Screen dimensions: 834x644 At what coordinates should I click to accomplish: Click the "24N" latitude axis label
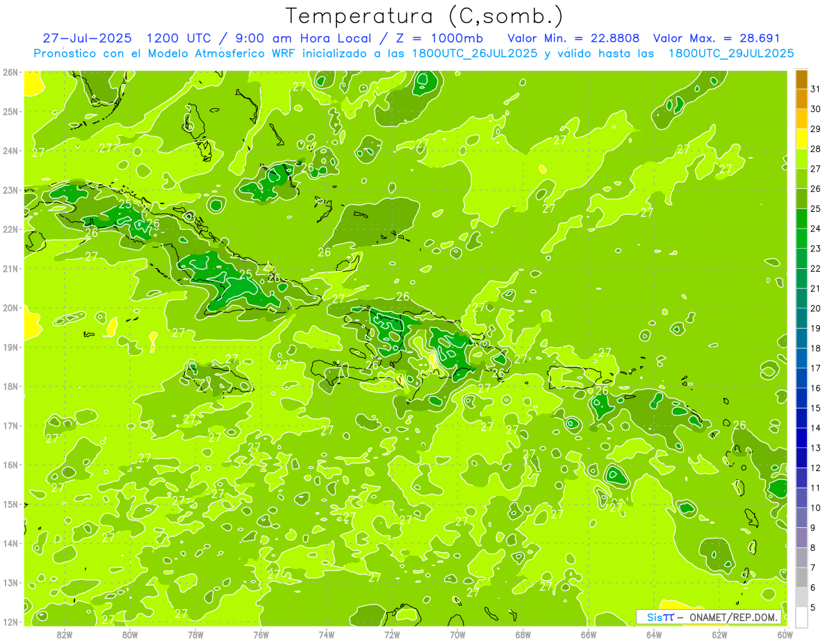pos(10,151)
